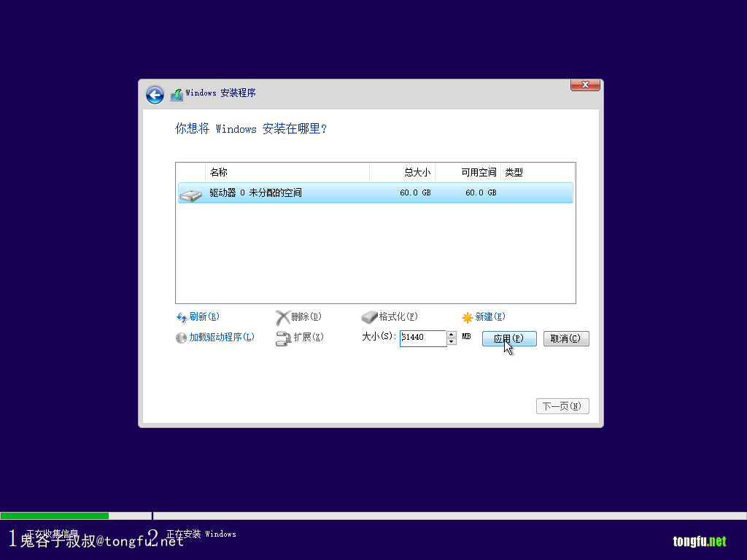This screenshot has height=560, width=747.
Task: Click the Load driver (加载驱动程序) disc icon
Action: tap(182, 338)
